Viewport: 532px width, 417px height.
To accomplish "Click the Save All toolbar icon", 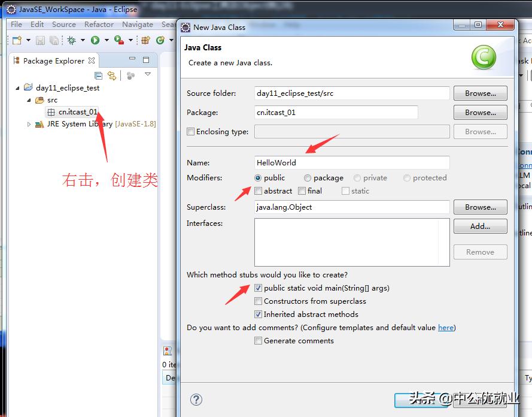I will click(x=54, y=40).
